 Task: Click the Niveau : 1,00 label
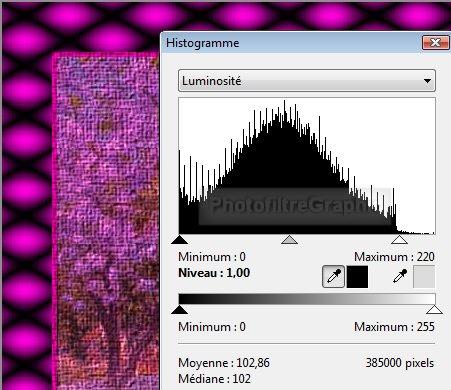tap(214, 273)
